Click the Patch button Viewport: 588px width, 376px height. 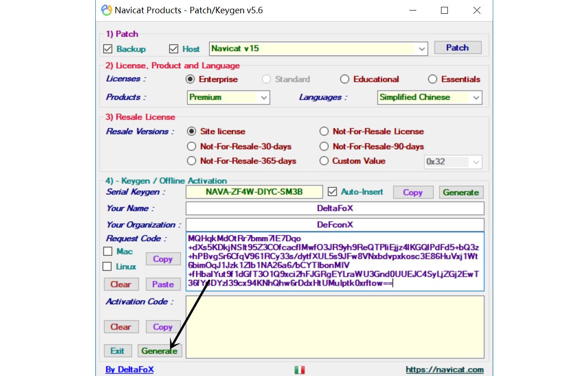click(x=457, y=48)
